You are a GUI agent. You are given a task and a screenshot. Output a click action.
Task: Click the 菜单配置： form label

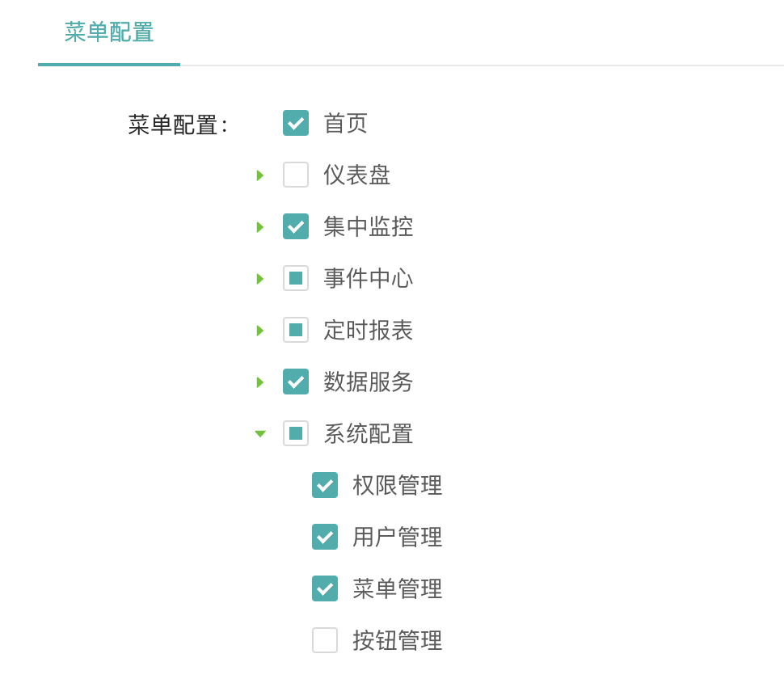click(178, 124)
